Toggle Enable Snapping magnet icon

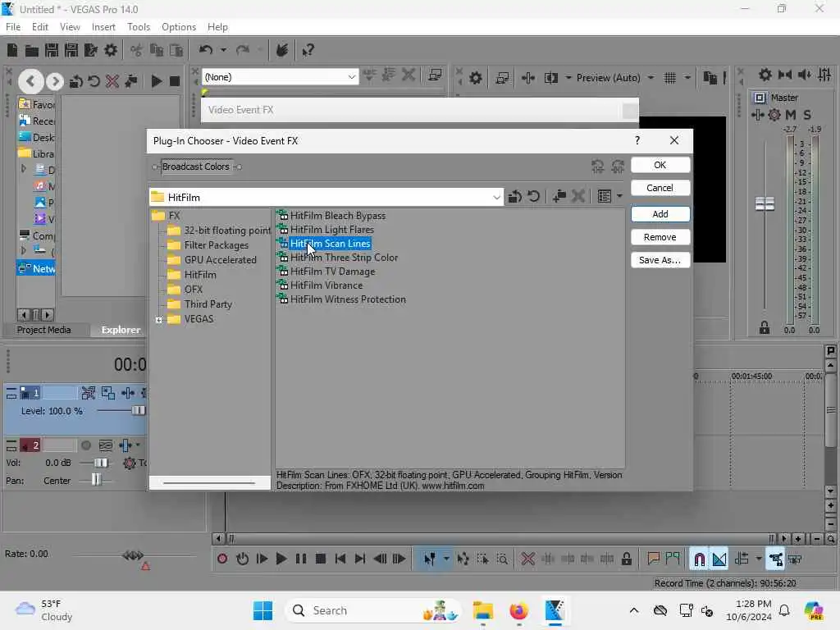point(699,559)
